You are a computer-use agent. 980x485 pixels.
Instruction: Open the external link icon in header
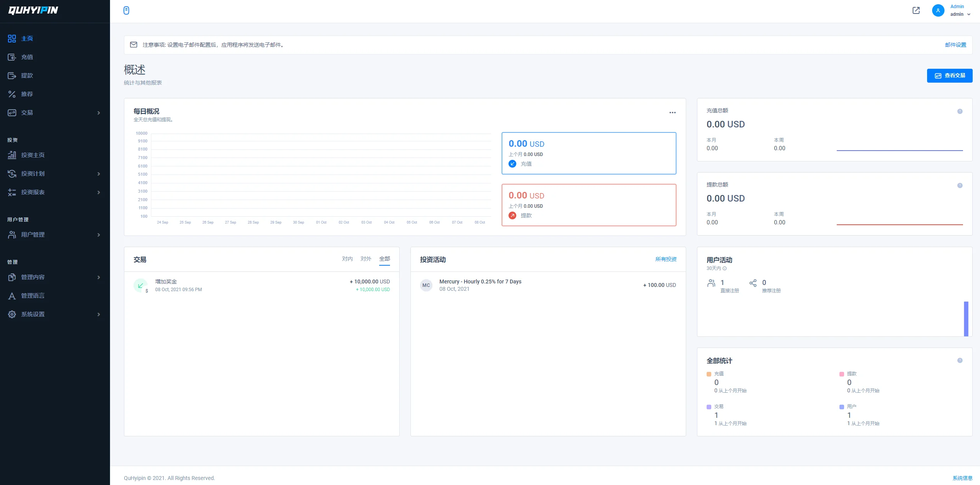point(916,10)
